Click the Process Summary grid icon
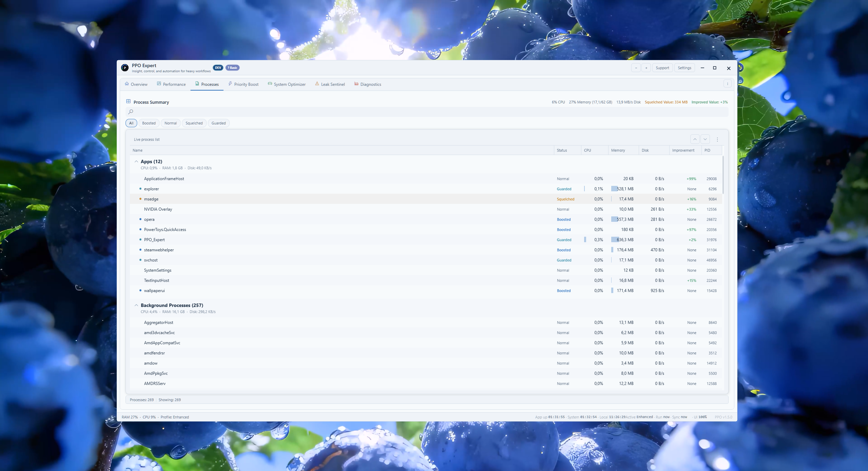The width and height of the screenshot is (868, 471). (128, 101)
